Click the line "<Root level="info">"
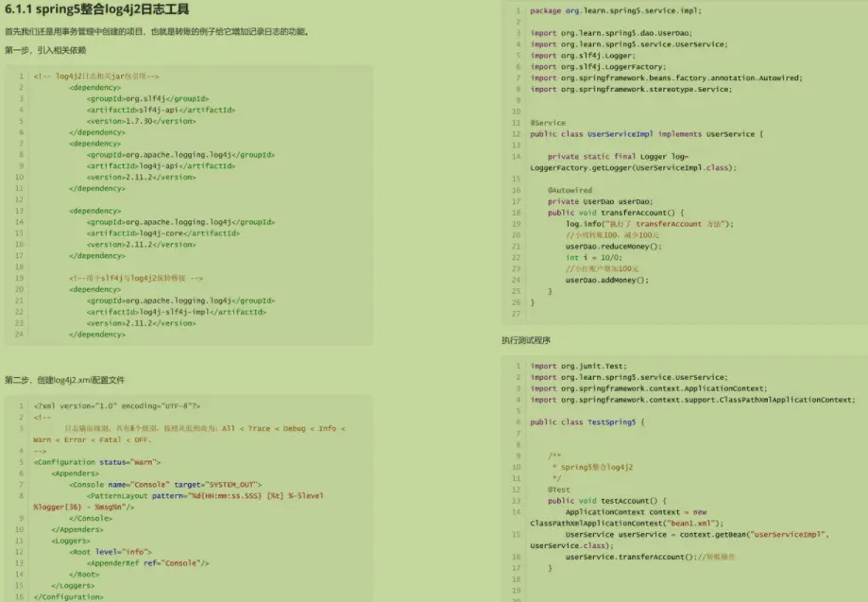 (x=111, y=552)
